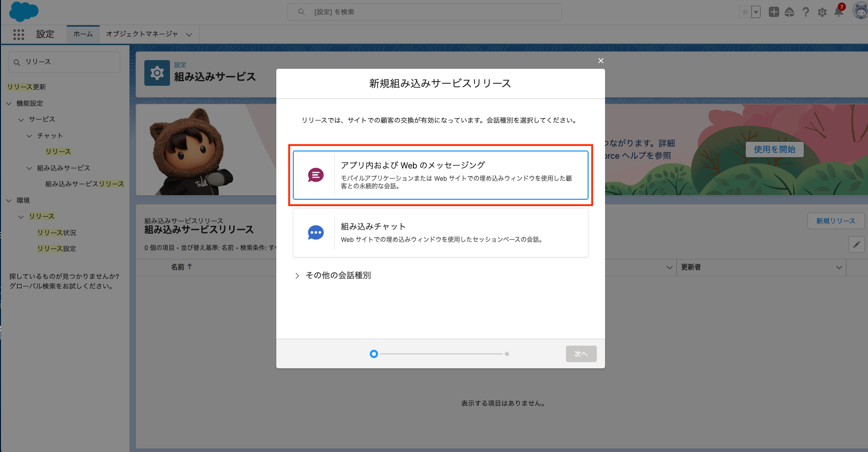Screen dimensions: 868x452
Task: Click the embedded chat bubble icon
Action: (315, 233)
